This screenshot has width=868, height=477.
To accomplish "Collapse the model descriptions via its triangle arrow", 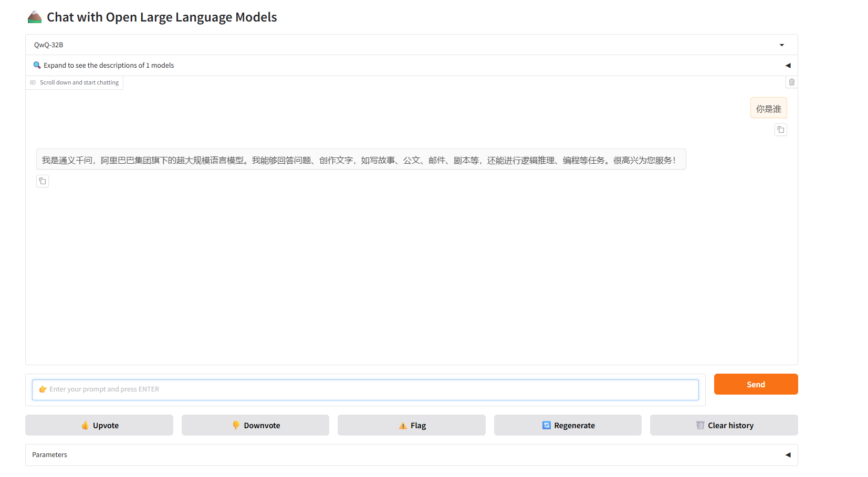I will tap(788, 65).
